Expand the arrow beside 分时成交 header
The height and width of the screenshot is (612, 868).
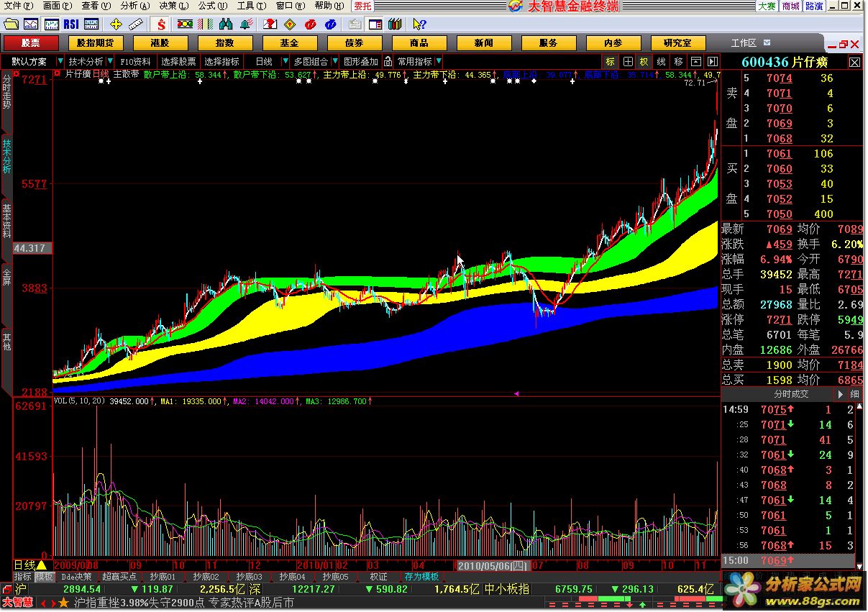click(840, 394)
